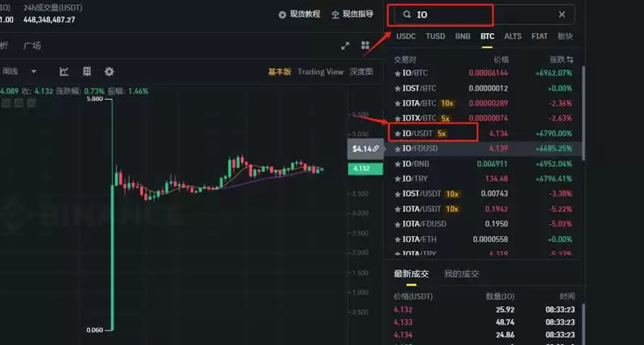
Task: Star the IO/USDT pair as favorite
Action: click(397, 134)
